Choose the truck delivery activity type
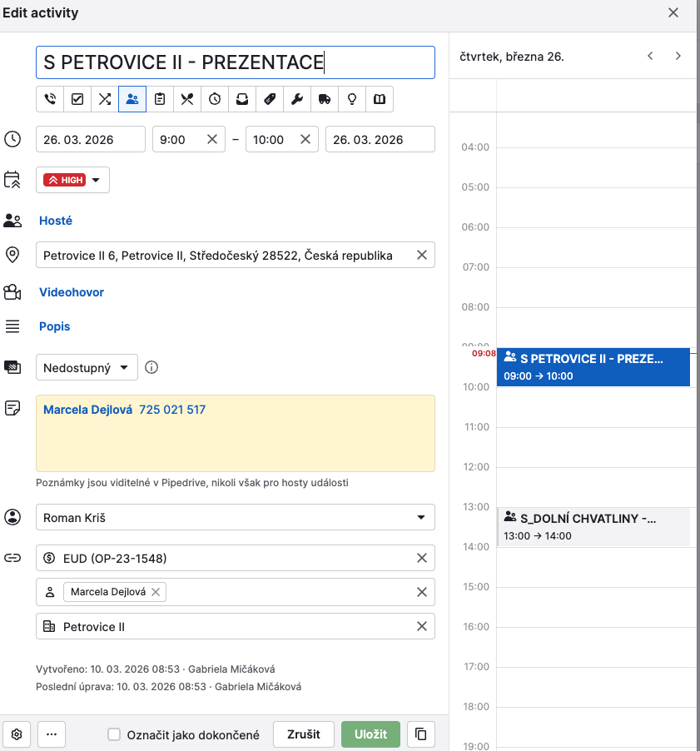The image size is (700, 751). click(325, 99)
